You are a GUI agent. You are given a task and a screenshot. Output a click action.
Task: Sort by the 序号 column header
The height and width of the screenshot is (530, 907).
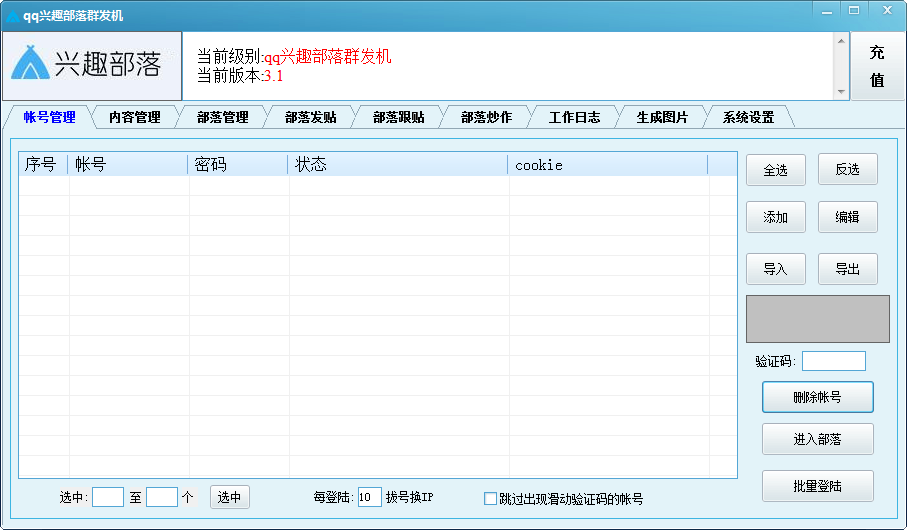[43, 165]
